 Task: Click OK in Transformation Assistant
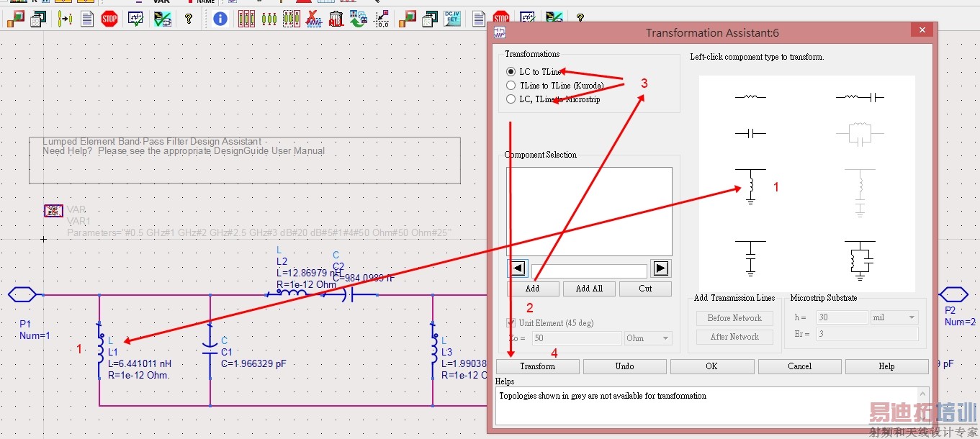tap(711, 366)
